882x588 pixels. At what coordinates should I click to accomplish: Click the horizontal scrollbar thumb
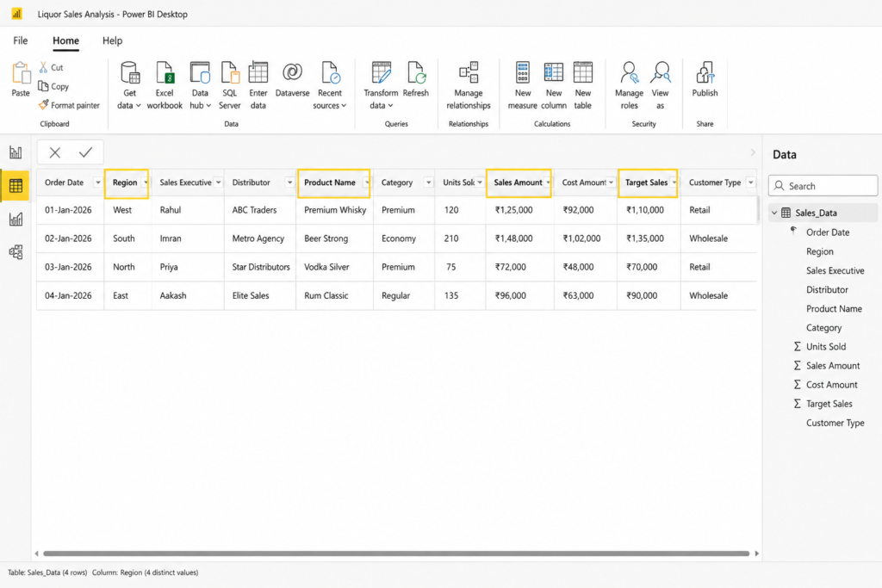(396, 554)
